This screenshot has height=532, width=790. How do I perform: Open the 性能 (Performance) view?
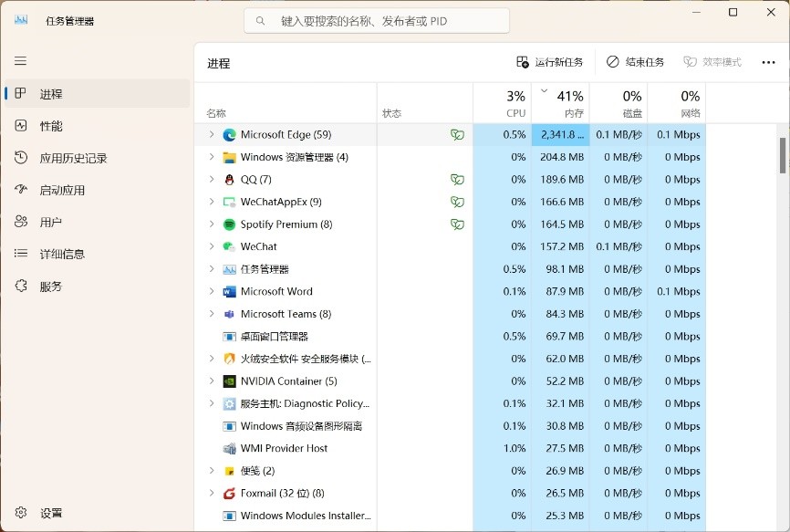click(55, 125)
